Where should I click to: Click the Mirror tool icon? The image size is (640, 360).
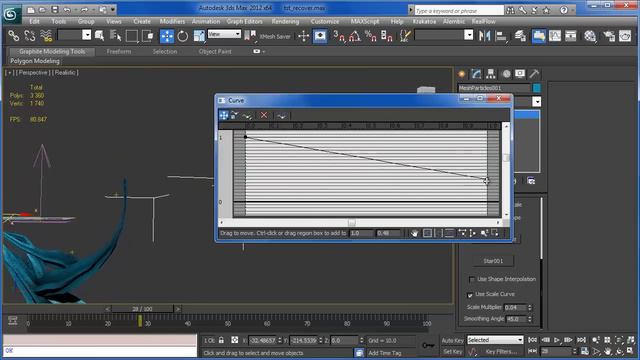[x=484, y=36]
